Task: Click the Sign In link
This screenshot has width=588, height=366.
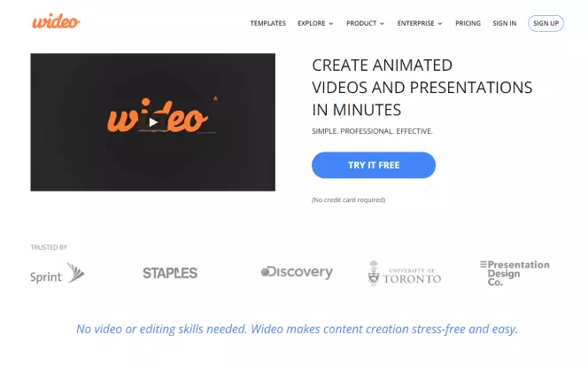Action: (505, 23)
